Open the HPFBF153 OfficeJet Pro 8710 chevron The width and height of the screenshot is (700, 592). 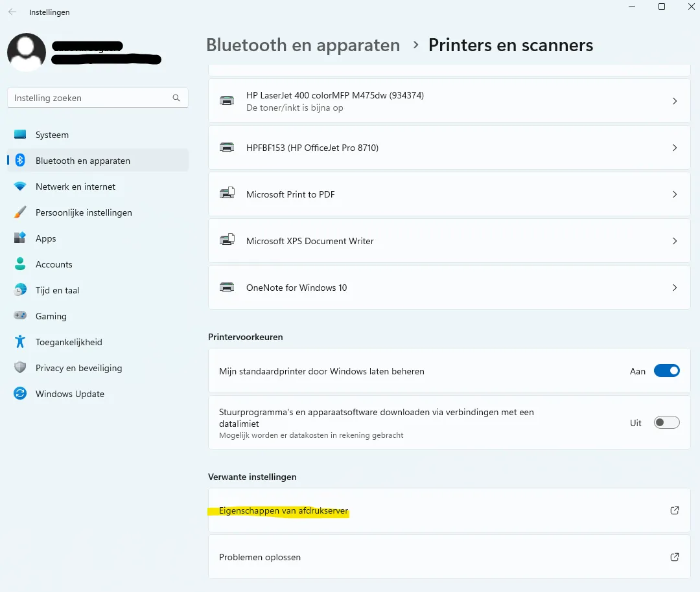[675, 148]
